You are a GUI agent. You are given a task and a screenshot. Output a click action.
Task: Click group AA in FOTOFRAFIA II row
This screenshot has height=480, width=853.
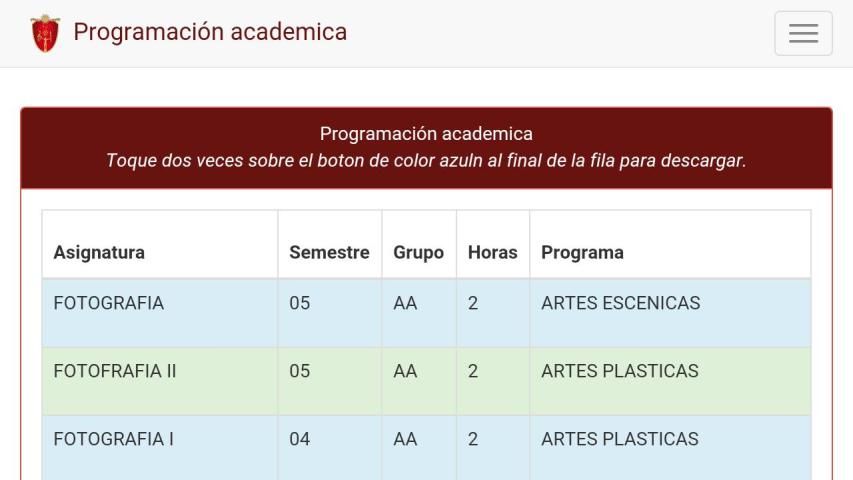click(x=405, y=371)
